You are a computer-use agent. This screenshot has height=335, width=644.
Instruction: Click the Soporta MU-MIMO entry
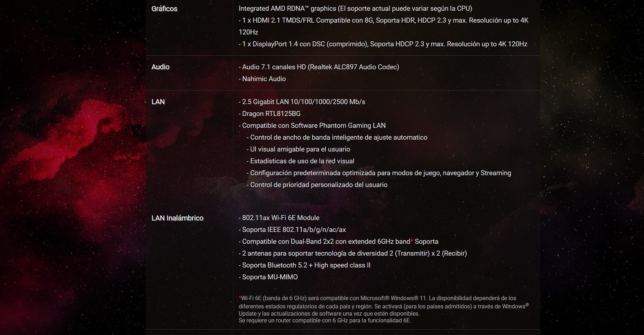[268, 277]
